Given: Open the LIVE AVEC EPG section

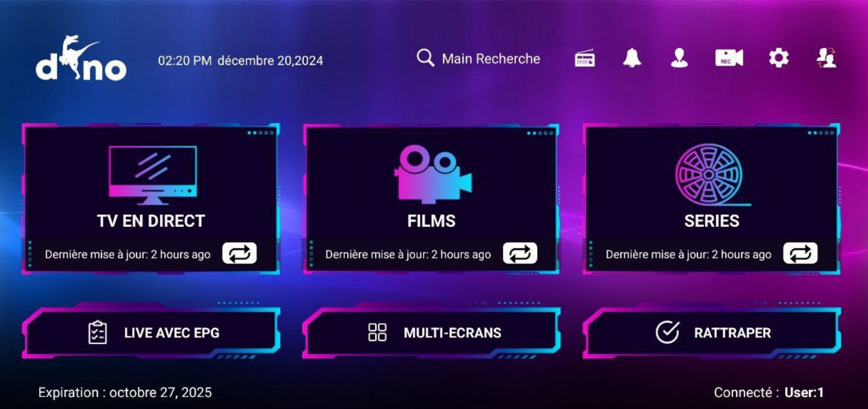Looking at the screenshot, I should tap(151, 333).
